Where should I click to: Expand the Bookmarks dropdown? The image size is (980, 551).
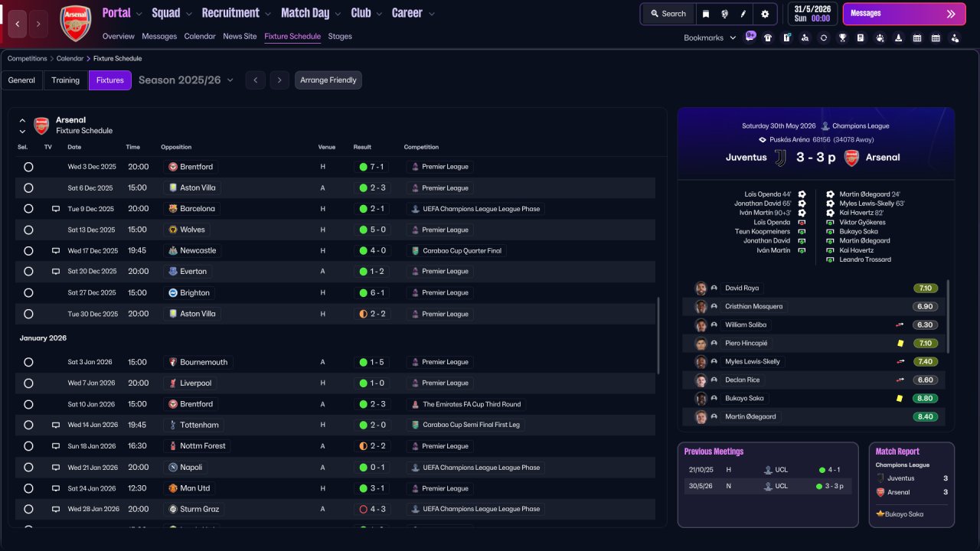coord(710,37)
